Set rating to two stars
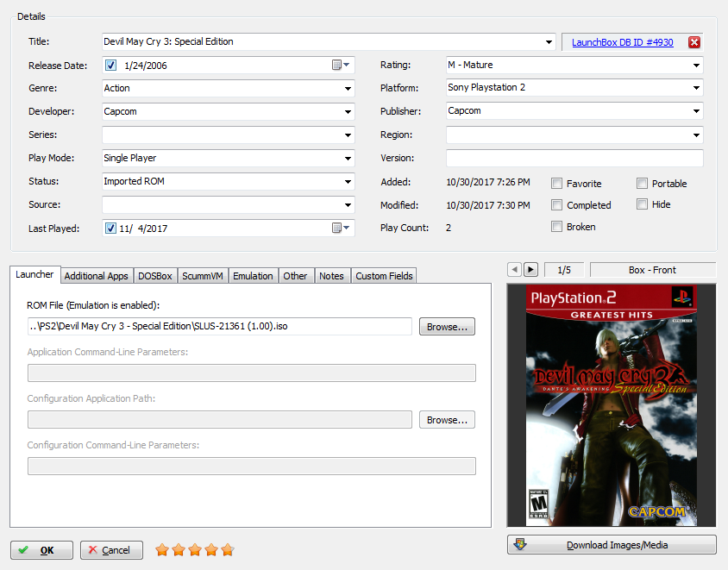This screenshot has height=570, width=728. (179, 550)
